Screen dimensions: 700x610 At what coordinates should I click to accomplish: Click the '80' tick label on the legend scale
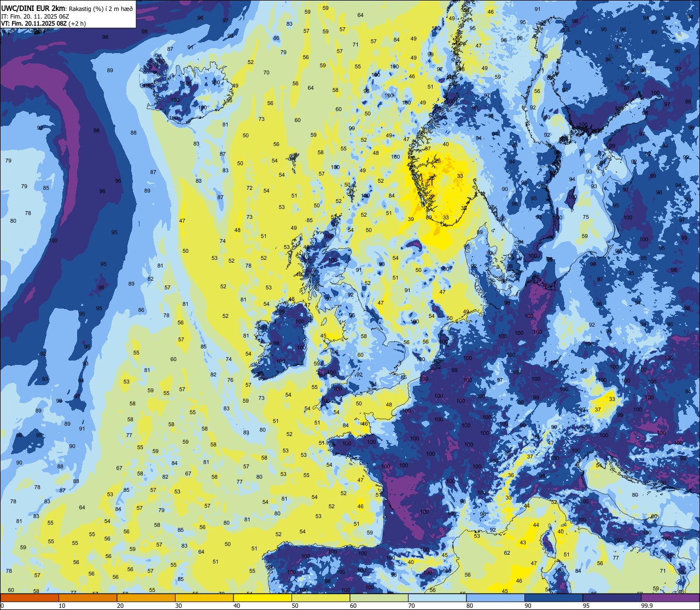pos(470,606)
